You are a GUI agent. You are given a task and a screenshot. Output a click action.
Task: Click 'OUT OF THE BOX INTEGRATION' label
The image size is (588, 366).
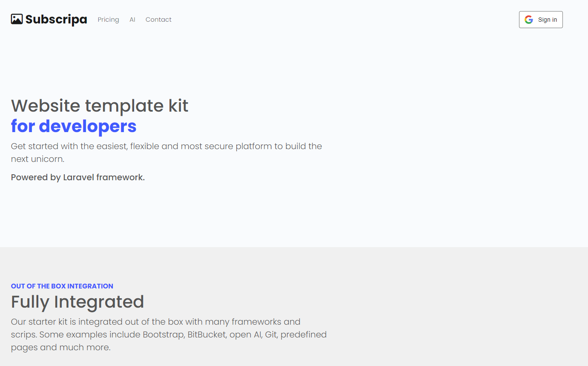[x=62, y=286]
